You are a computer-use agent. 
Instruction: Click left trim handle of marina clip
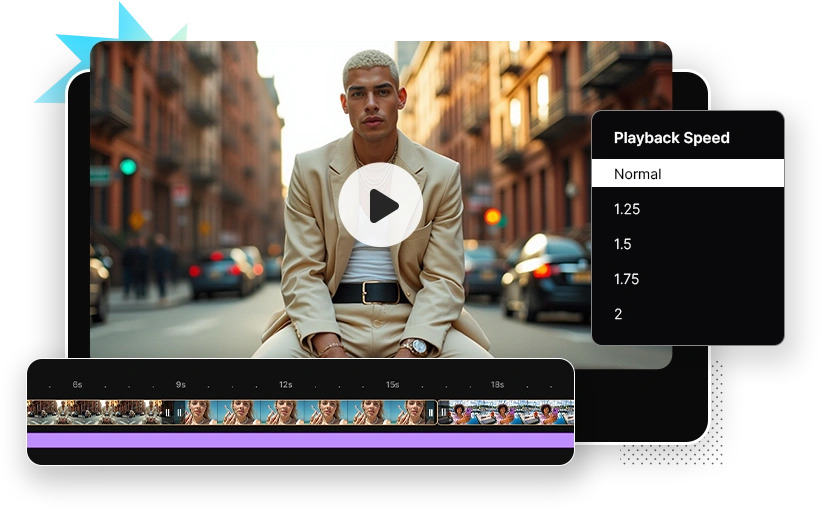coord(443,412)
